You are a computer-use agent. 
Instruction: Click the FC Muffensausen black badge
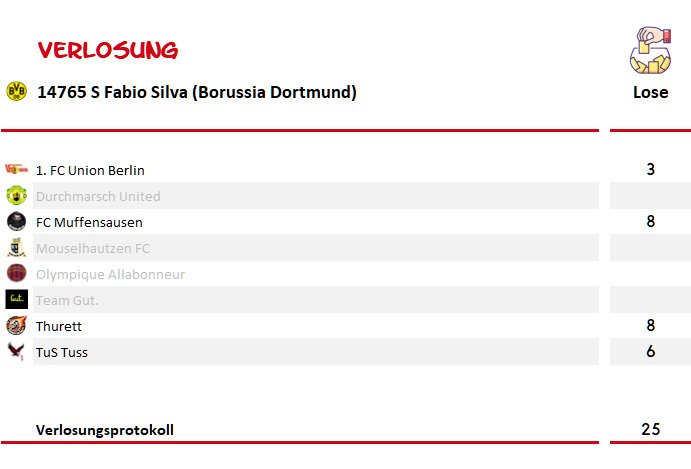[x=16, y=221]
